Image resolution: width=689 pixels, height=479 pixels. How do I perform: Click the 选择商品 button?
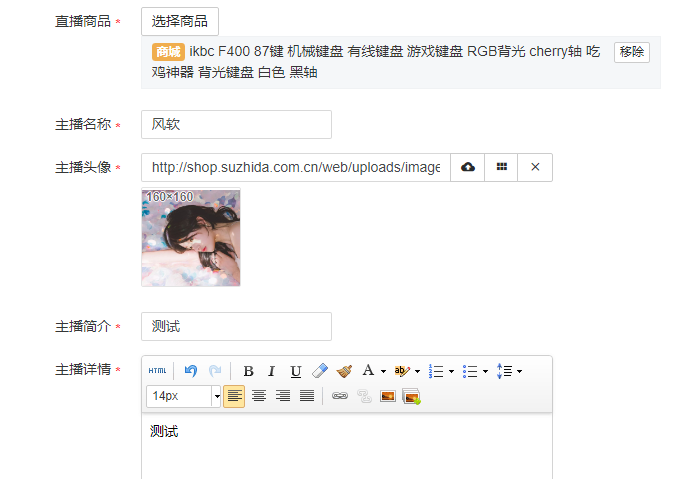180,21
